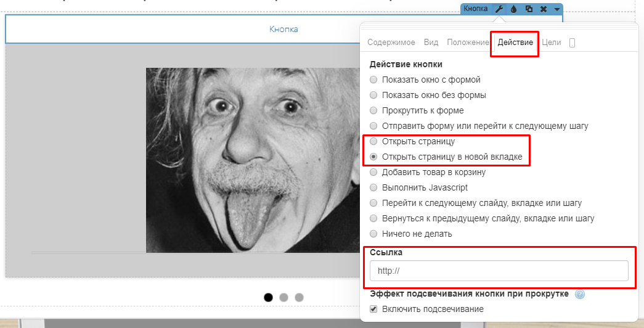Viewport: 644px width, 328px height.
Task: Click the Ссылка URL input field
Action: pos(499,271)
